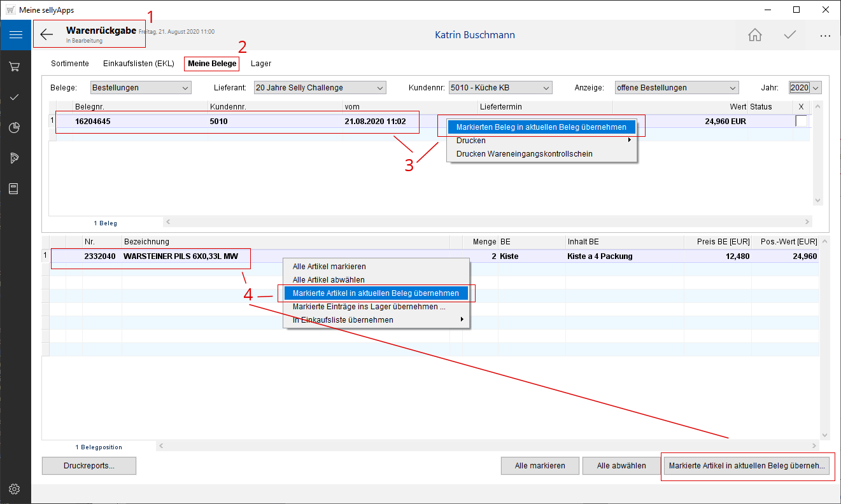Click the home icon in header
The height and width of the screenshot is (504, 841).
[x=754, y=35]
